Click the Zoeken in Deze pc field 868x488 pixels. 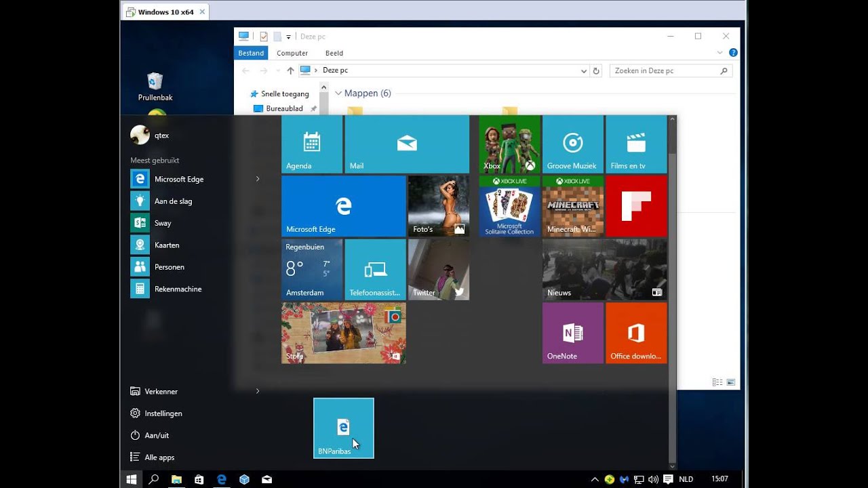coord(671,70)
